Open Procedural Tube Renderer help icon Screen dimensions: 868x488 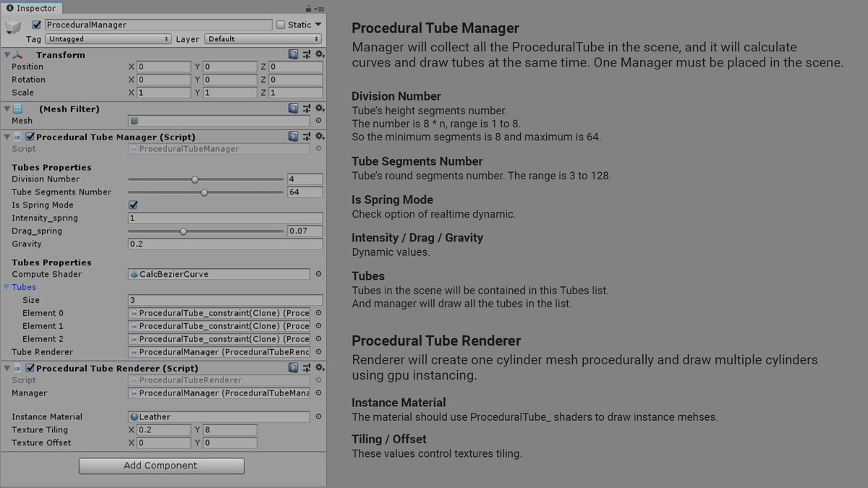point(293,367)
